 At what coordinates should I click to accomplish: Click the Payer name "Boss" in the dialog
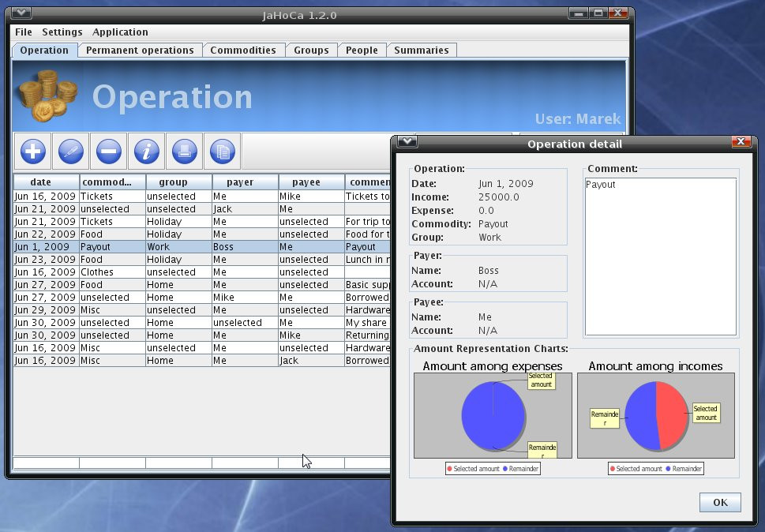tap(489, 271)
